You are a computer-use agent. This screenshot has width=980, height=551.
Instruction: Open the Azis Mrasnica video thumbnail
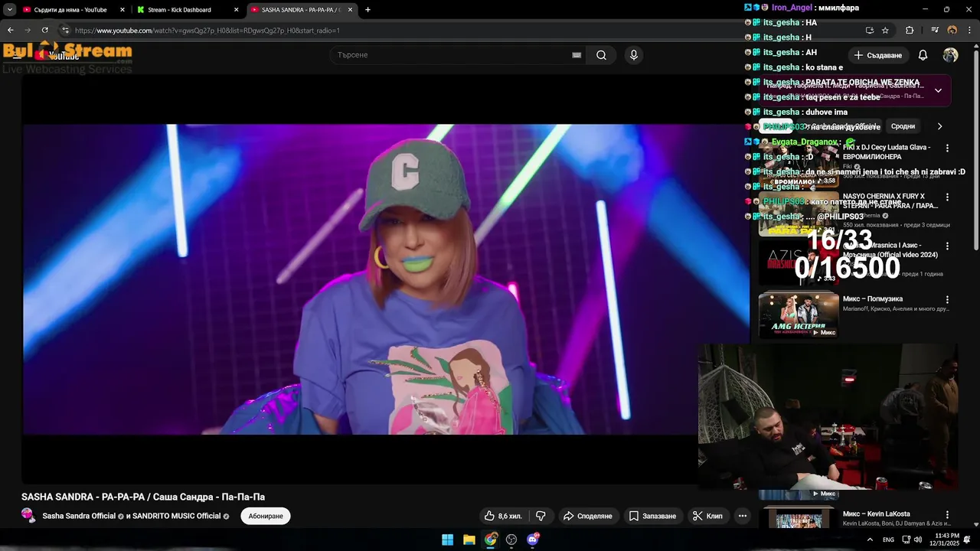pos(799,263)
